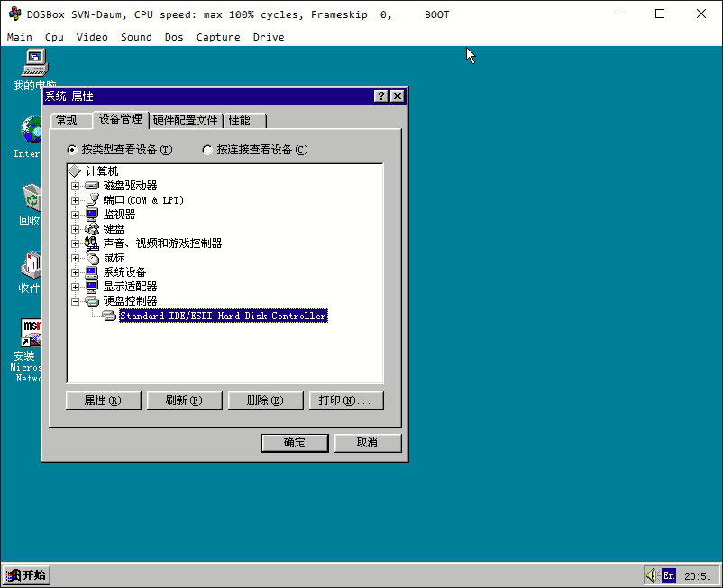Screen dimensions: 723x588
Task: Switch to the 设备管理 tab
Action: (x=121, y=119)
